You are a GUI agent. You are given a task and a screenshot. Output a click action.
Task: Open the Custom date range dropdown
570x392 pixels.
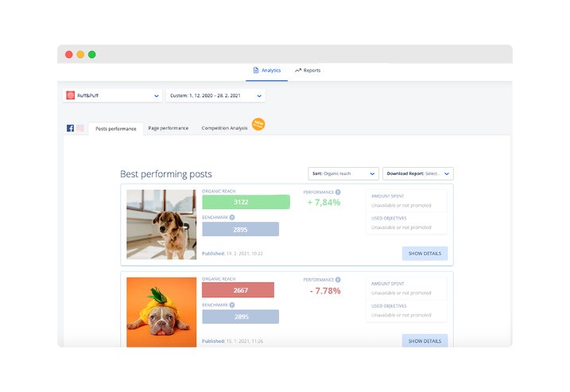pos(215,95)
